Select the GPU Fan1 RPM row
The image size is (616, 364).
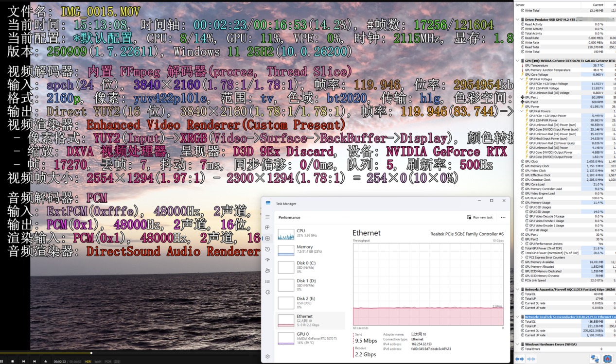click(565, 97)
